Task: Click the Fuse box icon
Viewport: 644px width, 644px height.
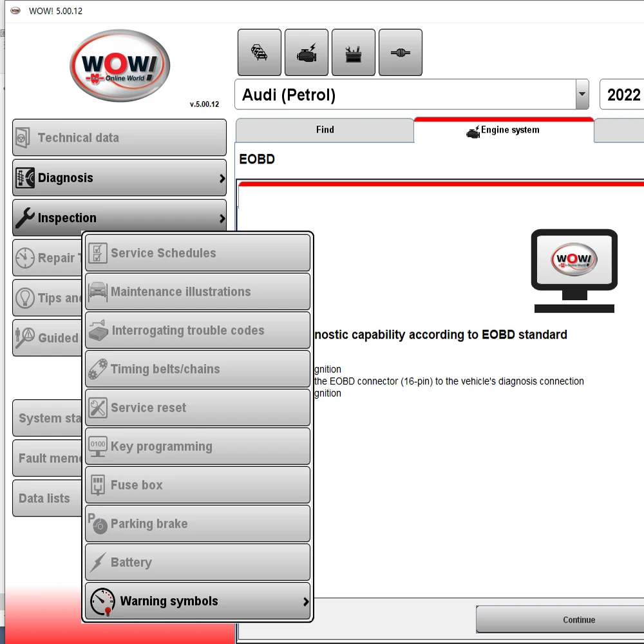Action: [98, 485]
